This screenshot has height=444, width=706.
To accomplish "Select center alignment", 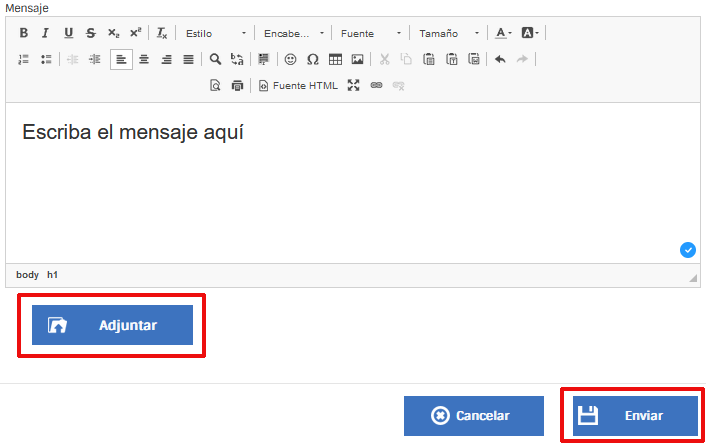I will pyautogui.click(x=144, y=59).
